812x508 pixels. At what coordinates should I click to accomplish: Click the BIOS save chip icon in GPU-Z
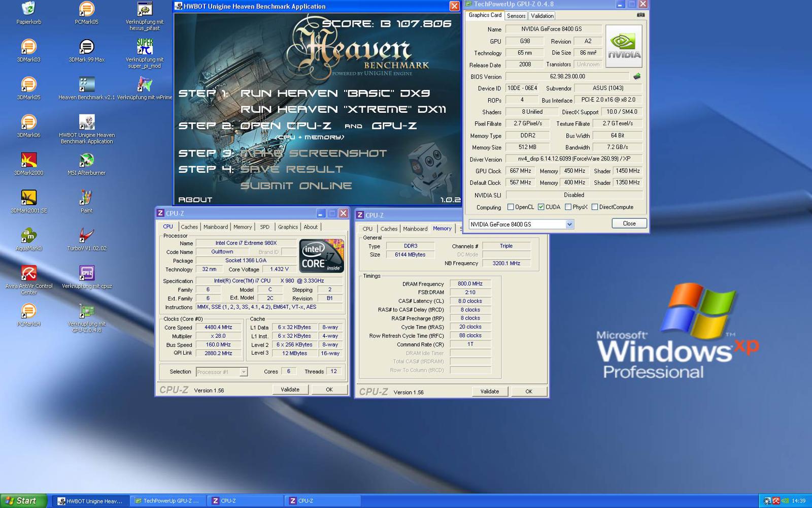point(637,76)
